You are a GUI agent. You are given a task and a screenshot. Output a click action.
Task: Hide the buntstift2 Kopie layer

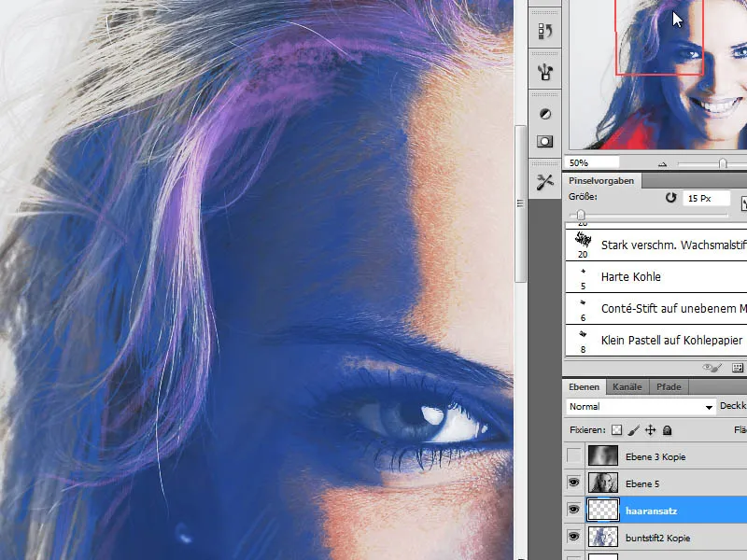[x=573, y=538]
